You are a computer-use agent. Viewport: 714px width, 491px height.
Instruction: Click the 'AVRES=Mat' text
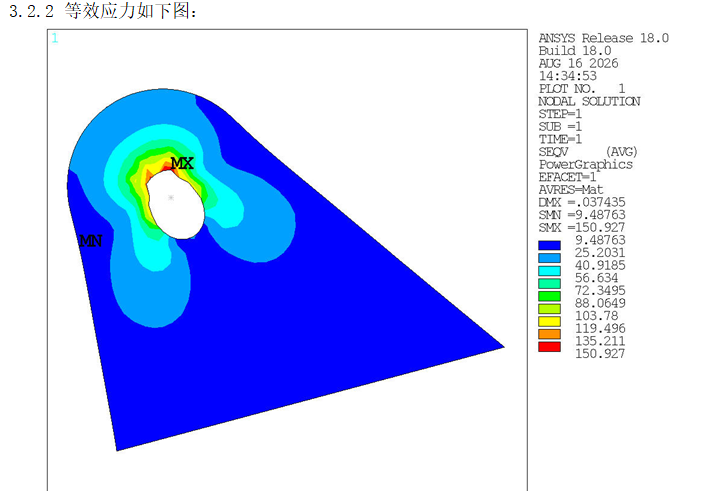571,189
